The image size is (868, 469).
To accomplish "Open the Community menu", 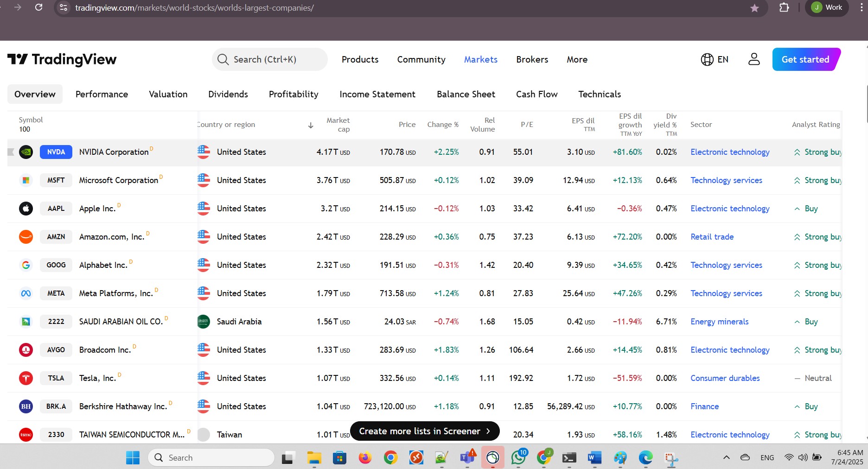I will (421, 59).
